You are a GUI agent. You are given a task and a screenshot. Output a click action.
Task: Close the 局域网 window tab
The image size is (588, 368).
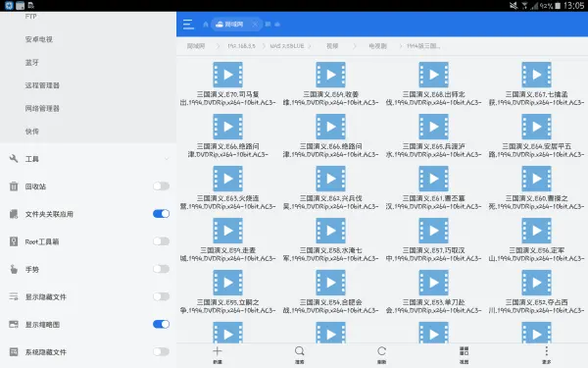(x=255, y=25)
